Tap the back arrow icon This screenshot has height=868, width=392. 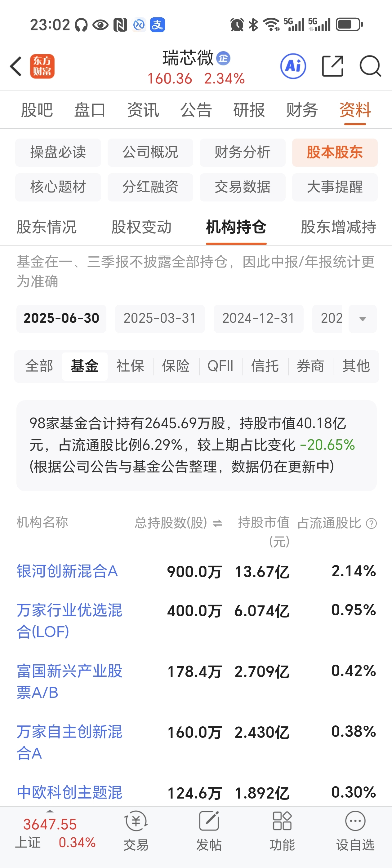click(x=16, y=66)
